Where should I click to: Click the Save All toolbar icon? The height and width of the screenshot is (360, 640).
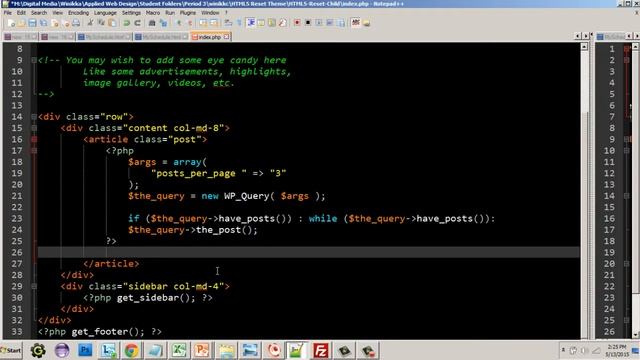tap(43, 23)
